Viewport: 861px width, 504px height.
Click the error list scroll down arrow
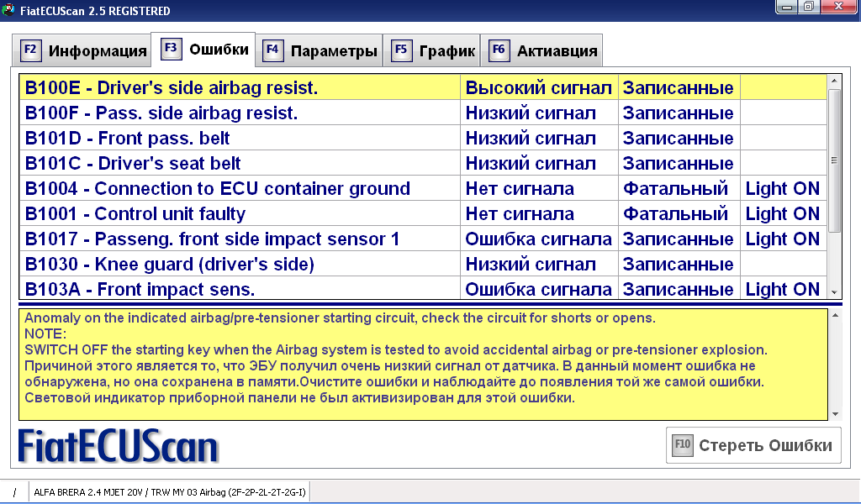point(834,293)
